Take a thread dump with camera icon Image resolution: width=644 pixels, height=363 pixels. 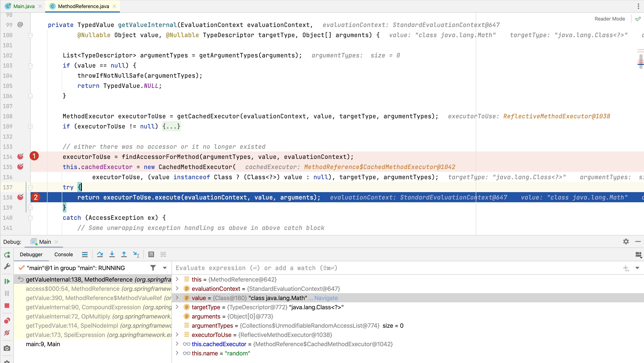point(7,348)
